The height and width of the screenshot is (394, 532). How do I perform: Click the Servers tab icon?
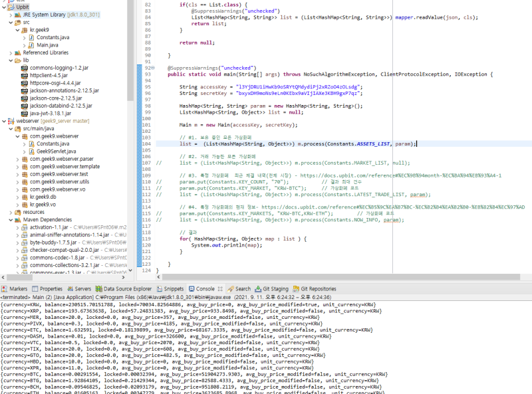pos(70,289)
